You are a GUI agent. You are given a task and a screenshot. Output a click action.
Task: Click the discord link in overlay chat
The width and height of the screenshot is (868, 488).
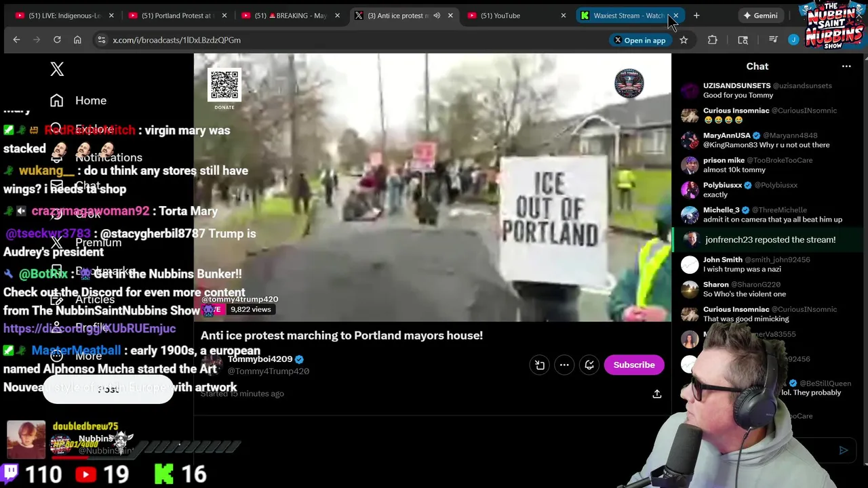pos(90,329)
